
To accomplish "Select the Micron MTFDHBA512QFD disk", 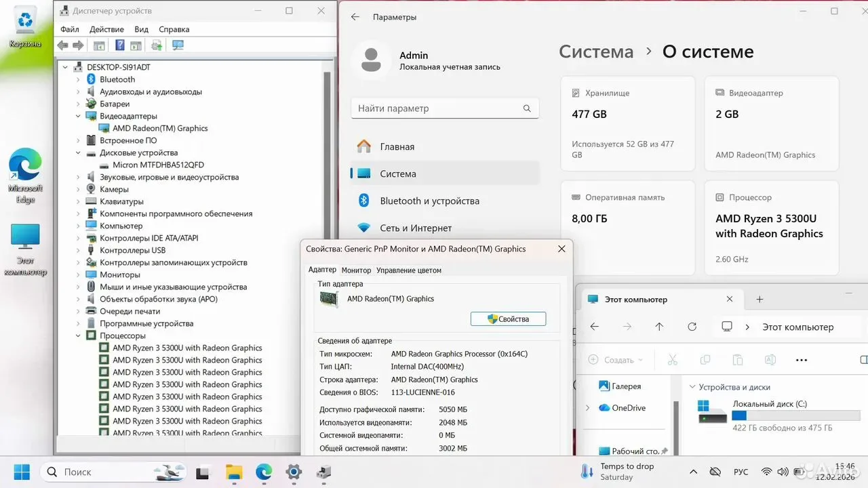I will 158,165.
